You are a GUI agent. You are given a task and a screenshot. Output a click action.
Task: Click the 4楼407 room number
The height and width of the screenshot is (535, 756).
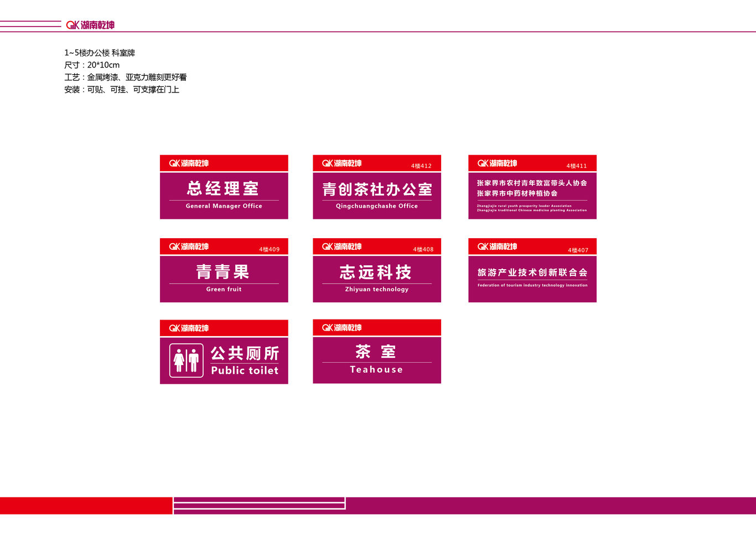[578, 250]
